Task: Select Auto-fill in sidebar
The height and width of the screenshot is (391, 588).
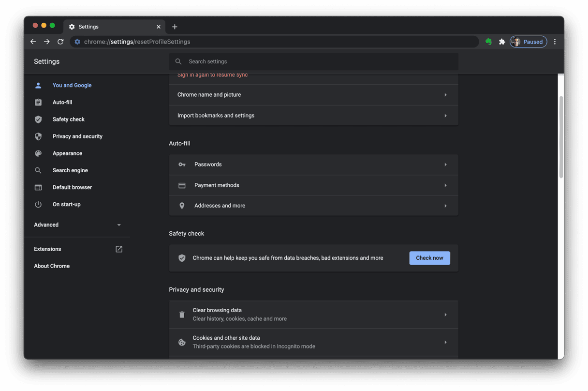Action: click(62, 102)
